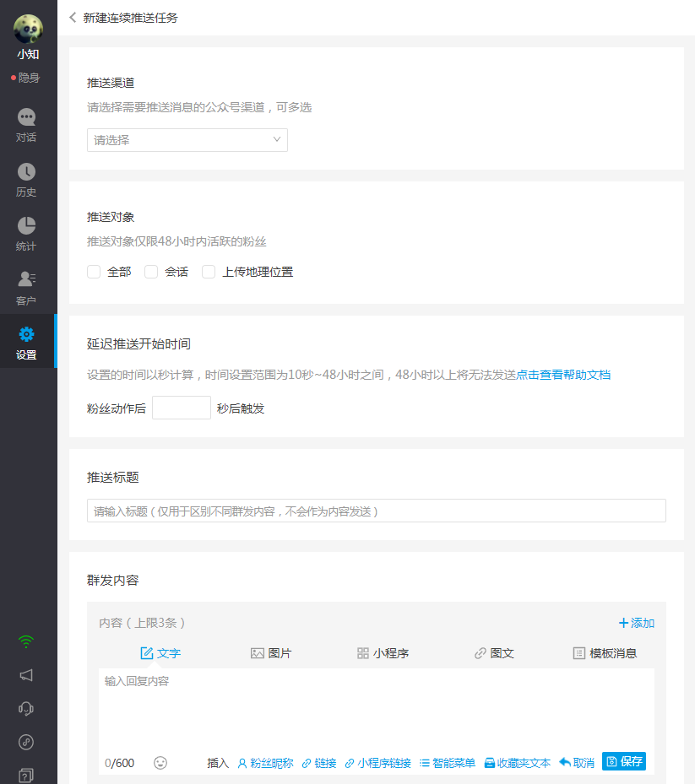Check the 上传地理位置 checkbox
Image resolution: width=695 pixels, height=784 pixels.
(x=209, y=272)
